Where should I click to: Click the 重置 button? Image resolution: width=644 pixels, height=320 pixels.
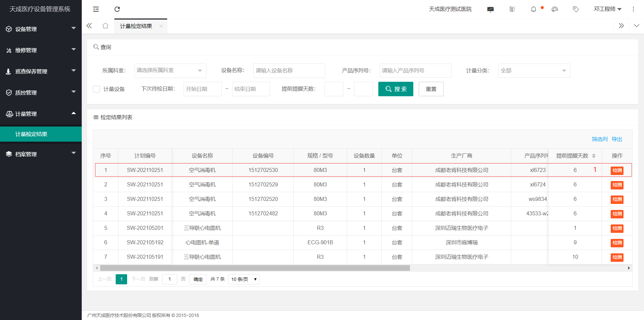pos(431,89)
